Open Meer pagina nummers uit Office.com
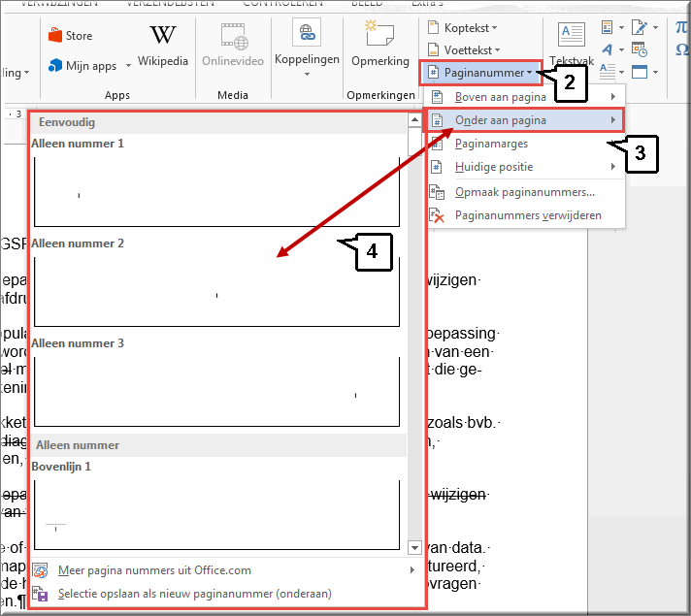 (x=225, y=570)
